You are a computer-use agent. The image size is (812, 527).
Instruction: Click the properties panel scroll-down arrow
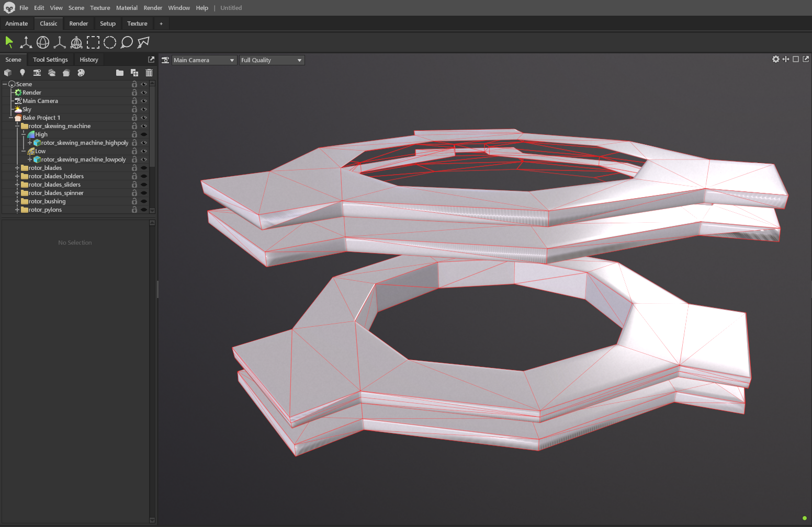pyautogui.click(x=152, y=520)
